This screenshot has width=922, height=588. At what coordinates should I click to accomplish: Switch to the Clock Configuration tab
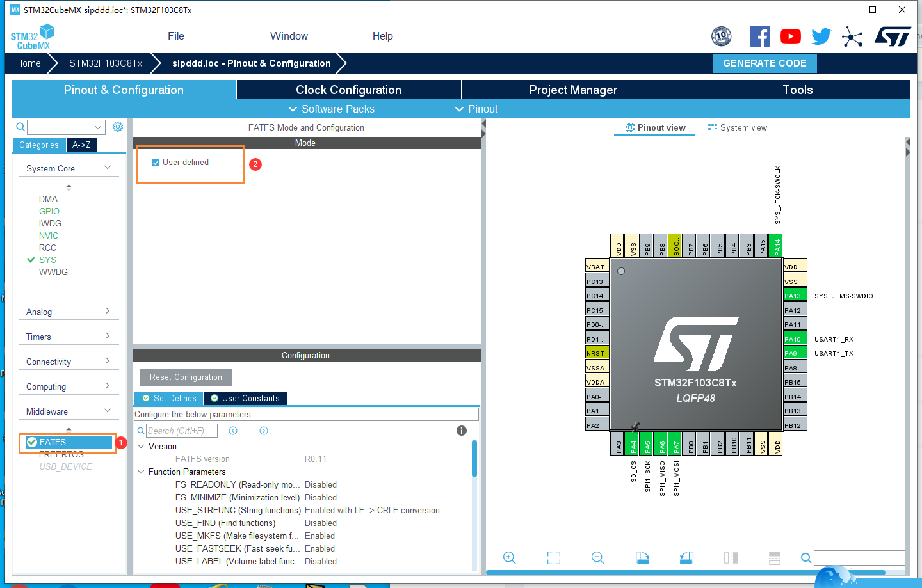[348, 90]
